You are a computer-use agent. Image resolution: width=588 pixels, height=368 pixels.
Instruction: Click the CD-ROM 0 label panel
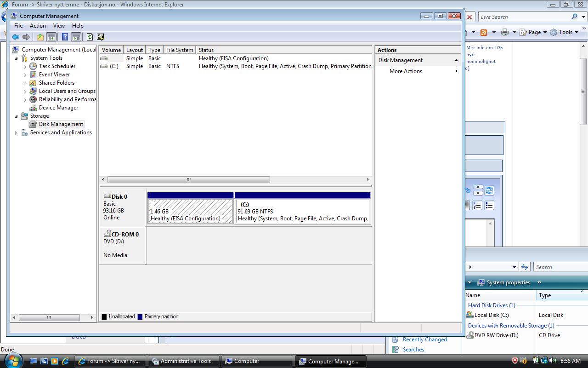[x=123, y=245]
